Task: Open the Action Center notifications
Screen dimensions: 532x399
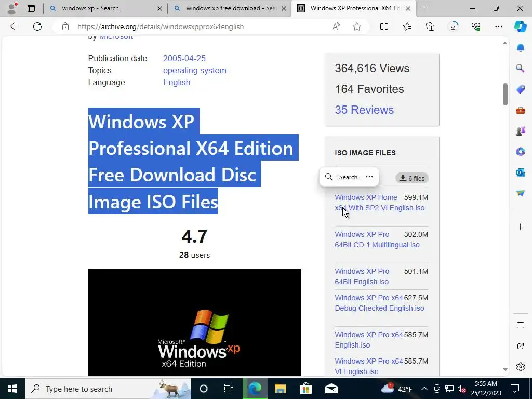Action: [515, 389]
